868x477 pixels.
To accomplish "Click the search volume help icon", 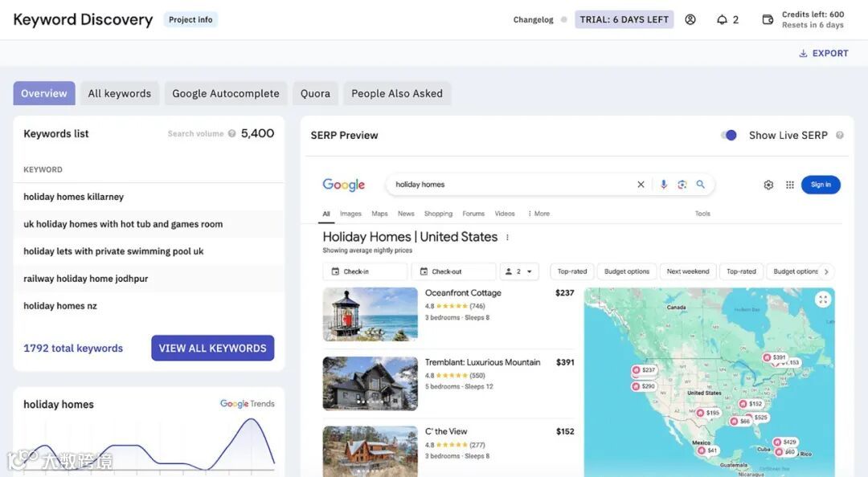I will pos(232,133).
